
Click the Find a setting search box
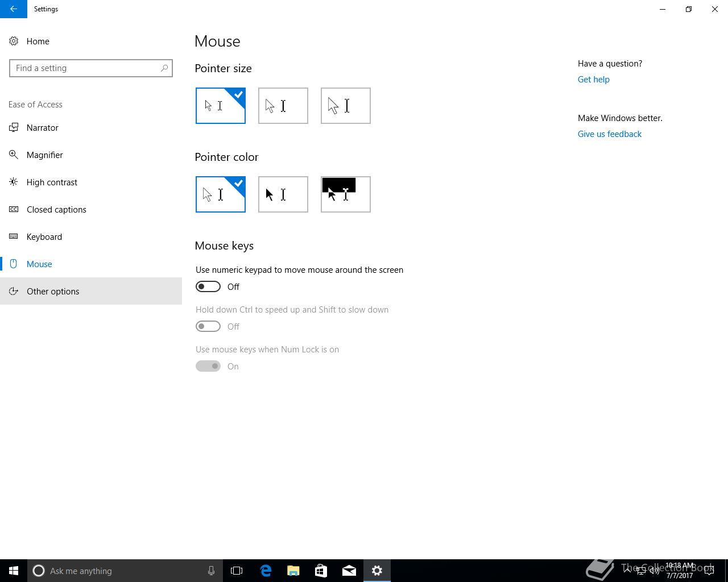coord(91,68)
